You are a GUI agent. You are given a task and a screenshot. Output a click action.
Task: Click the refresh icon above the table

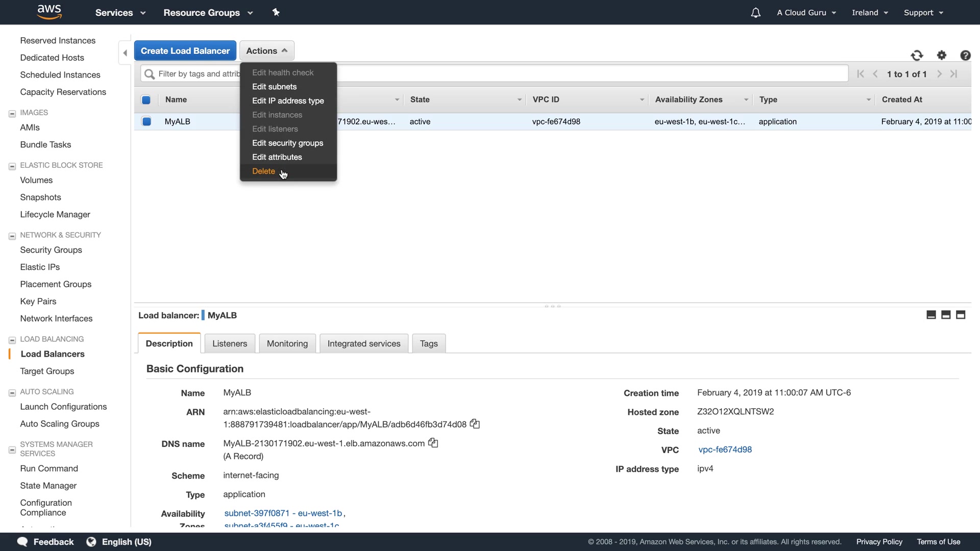(917, 56)
